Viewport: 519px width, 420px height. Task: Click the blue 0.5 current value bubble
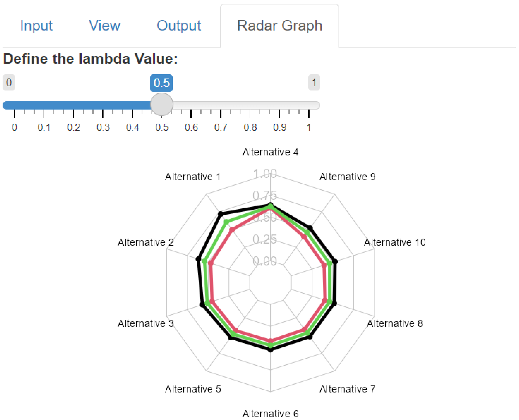tap(161, 83)
